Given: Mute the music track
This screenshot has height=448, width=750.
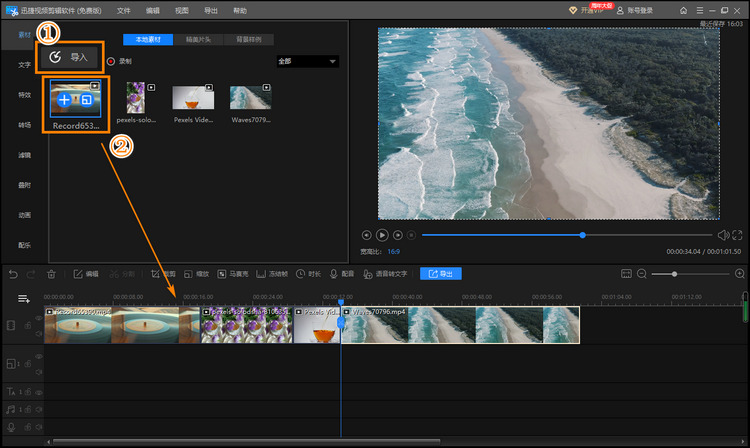Looking at the screenshot, I should pos(39,409).
